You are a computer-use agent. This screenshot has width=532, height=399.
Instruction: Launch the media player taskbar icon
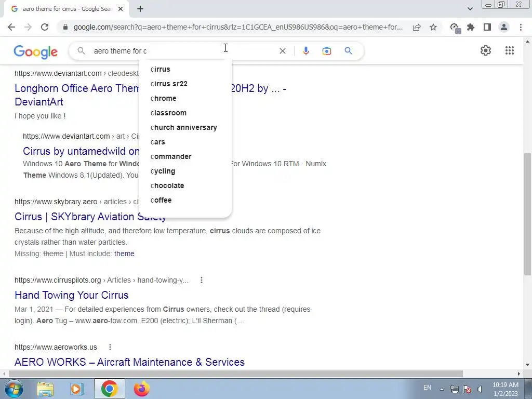pos(77,389)
